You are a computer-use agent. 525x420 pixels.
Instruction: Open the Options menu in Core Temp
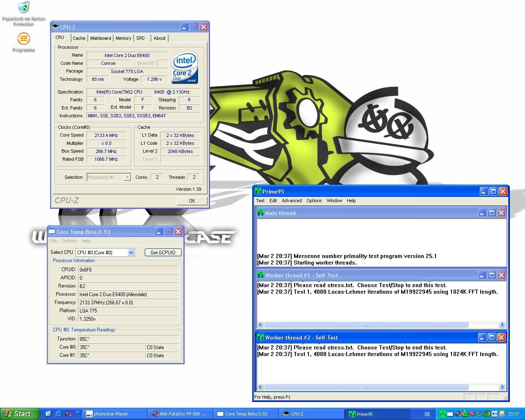[69, 241]
